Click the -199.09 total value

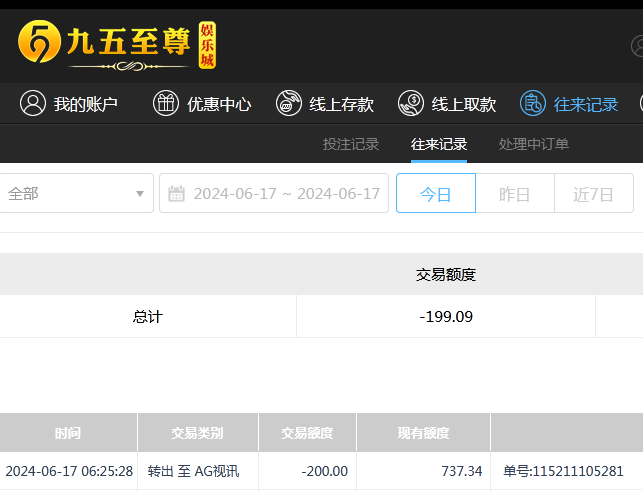(x=446, y=317)
